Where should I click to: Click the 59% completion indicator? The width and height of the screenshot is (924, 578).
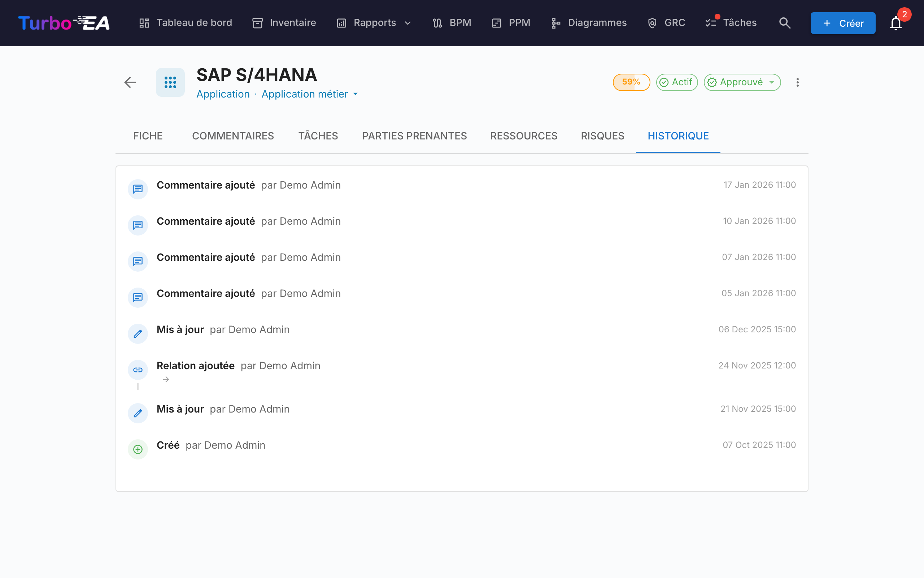tap(631, 82)
